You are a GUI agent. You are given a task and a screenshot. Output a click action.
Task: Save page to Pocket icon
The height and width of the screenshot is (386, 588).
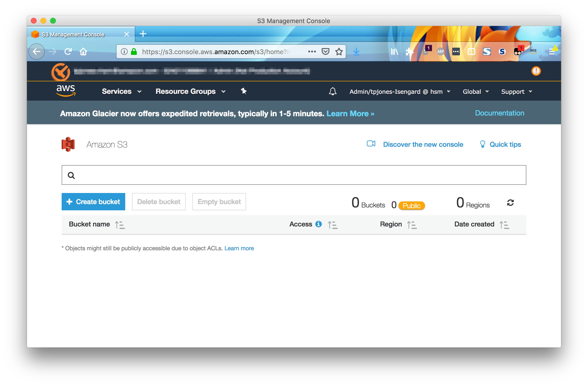[x=326, y=51]
